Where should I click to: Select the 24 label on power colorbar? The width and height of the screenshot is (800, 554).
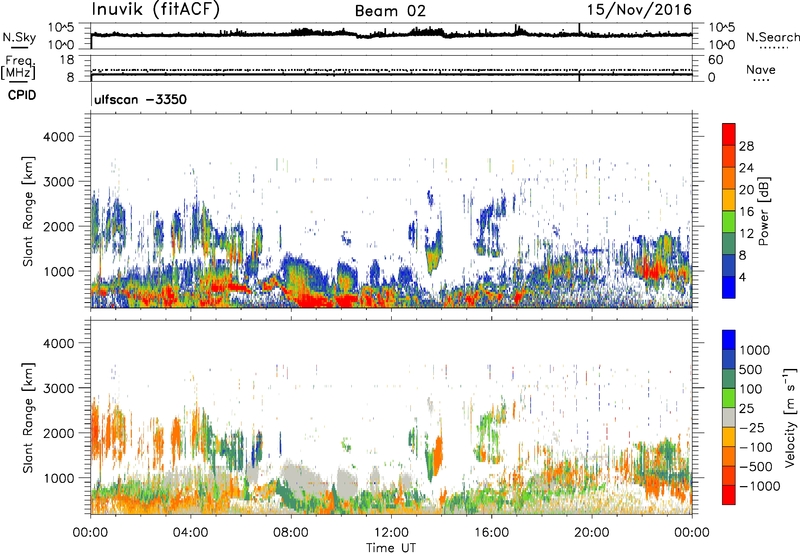(x=746, y=168)
